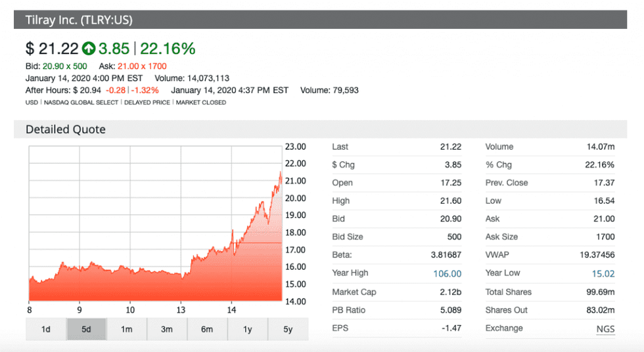Click the 13 date marker on chart axis
Image resolution: width=644 pixels, height=352 pixels.
(x=181, y=310)
